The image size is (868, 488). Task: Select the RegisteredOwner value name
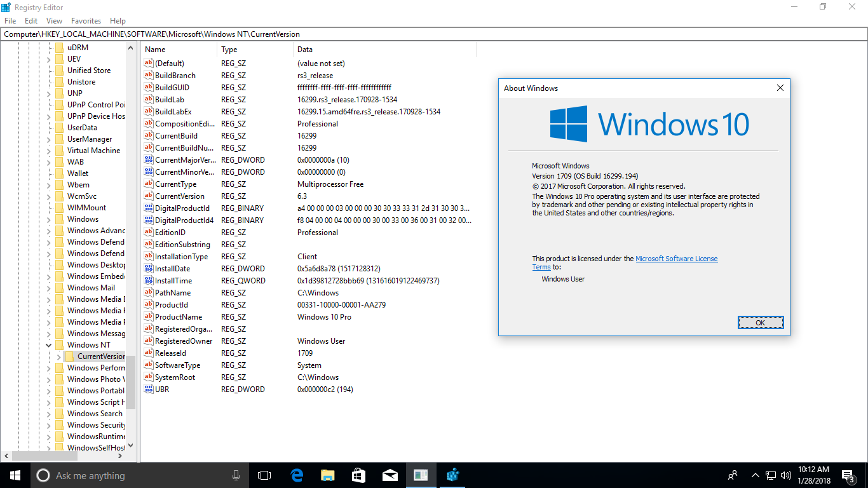tap(184, 341)
